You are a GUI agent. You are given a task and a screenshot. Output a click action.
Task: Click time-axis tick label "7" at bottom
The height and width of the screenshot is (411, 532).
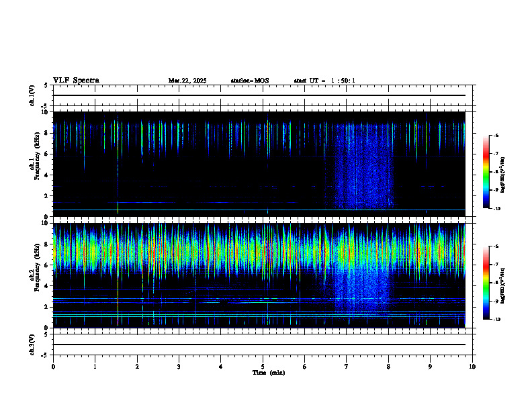(347, 367)
